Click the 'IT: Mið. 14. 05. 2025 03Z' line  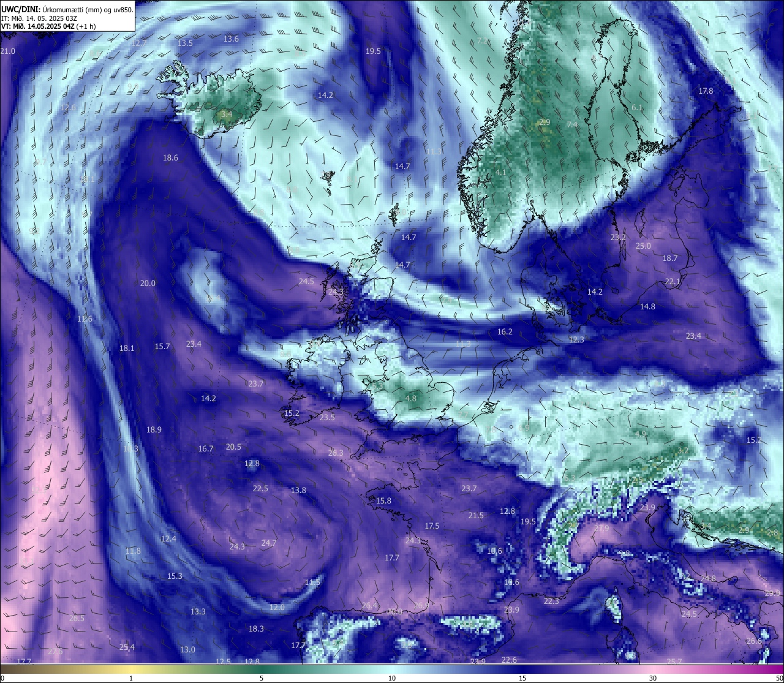[x=39, y=18]
